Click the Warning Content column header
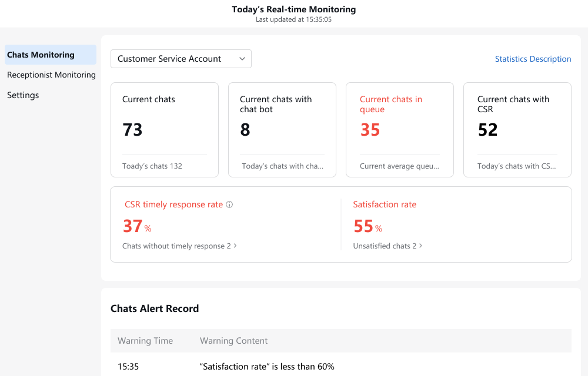 (233, 341)
